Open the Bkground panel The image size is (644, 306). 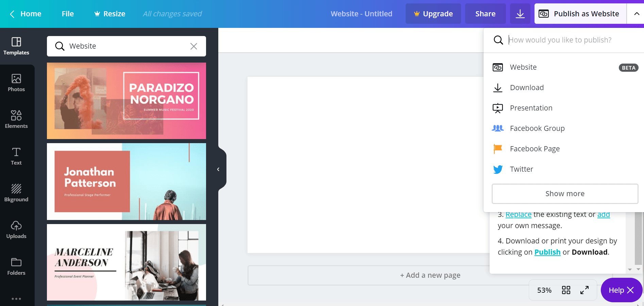pyautogui.click(x=16, y=193)
